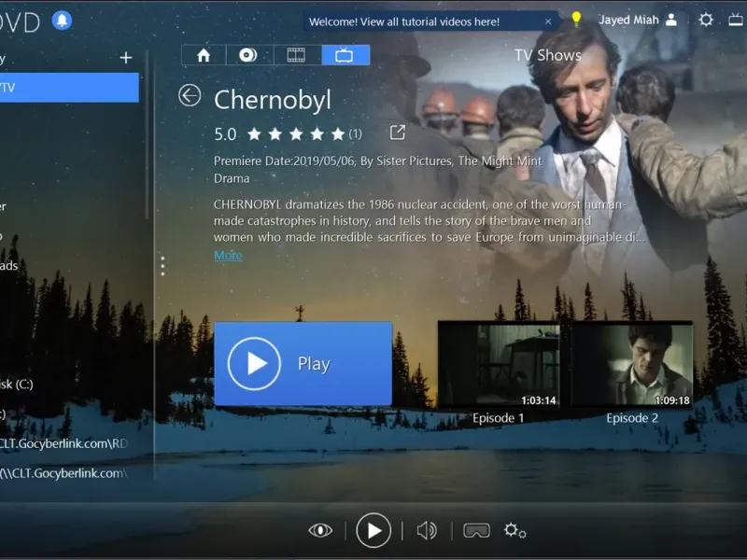
Task: Open the settings gear at top right
Action: tap(706, 20)
